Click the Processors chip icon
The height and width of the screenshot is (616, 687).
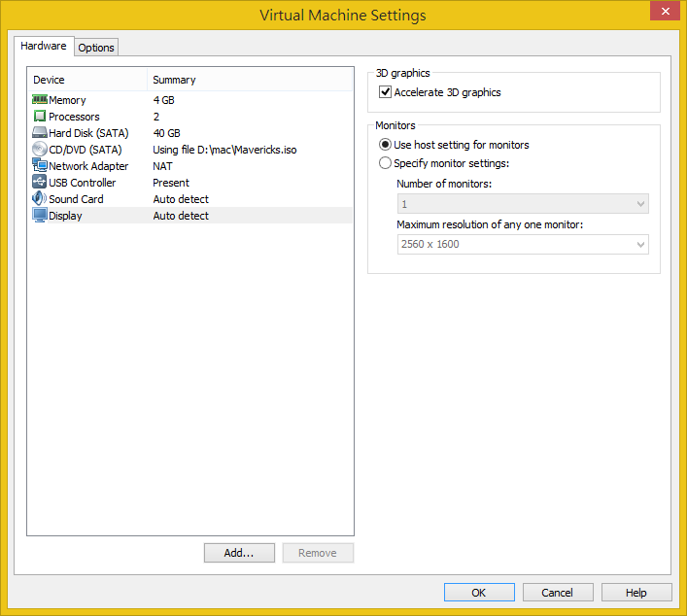(40, 116)
